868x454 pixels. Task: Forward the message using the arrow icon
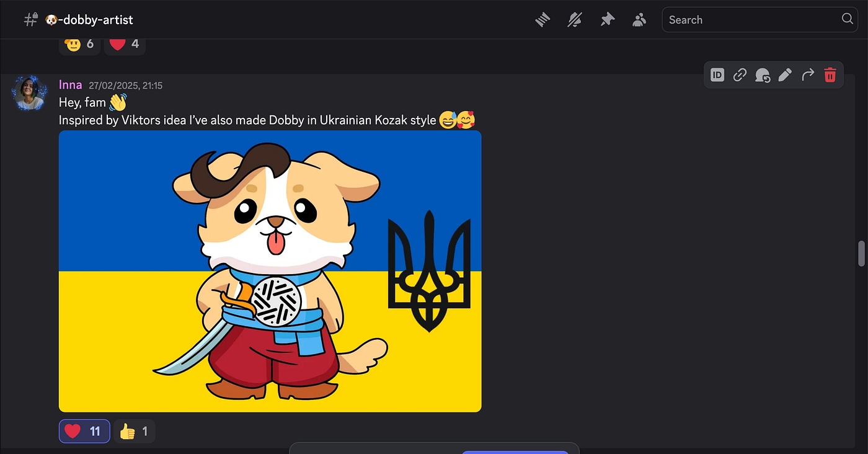[x=807, y=75]
